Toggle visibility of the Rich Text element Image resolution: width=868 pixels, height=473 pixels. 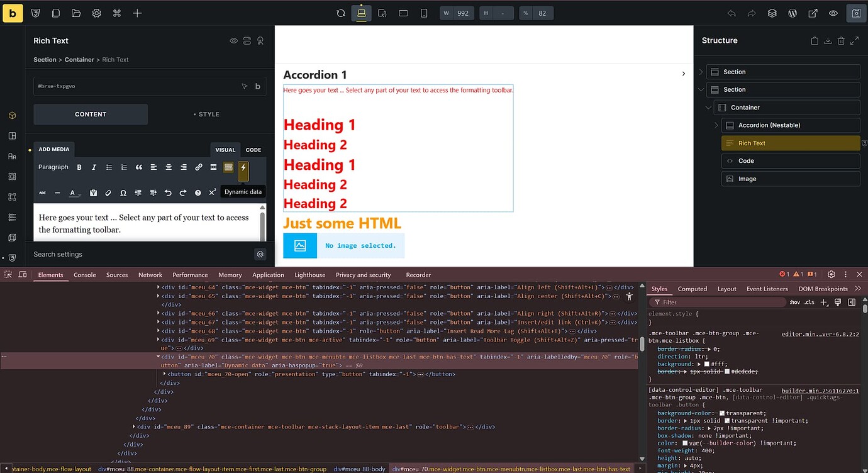pyautogui.click(x=233, y=40)
